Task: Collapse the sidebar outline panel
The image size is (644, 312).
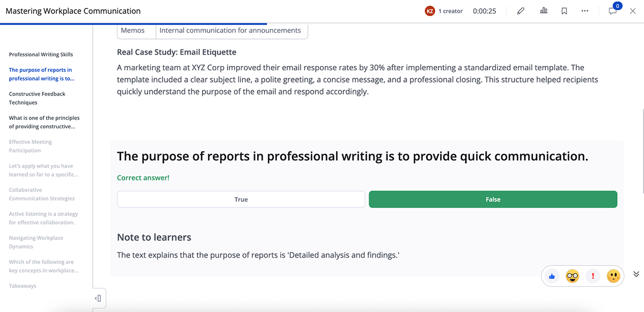Action: [97, 298]
